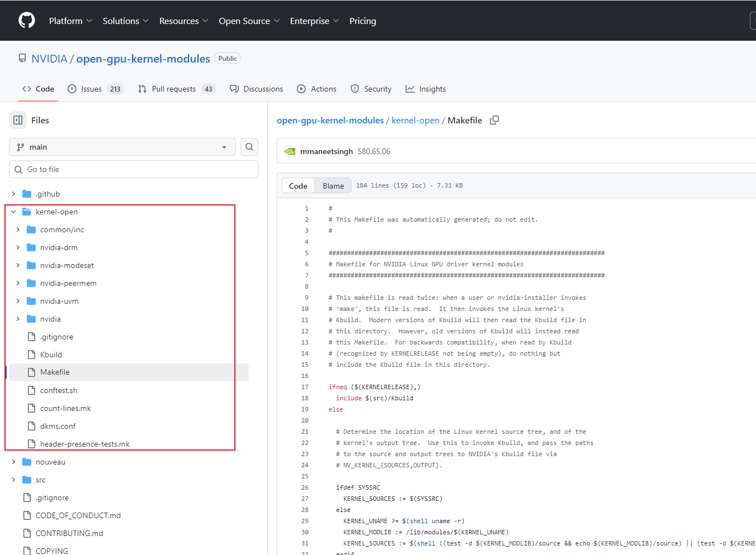
Task: Collapse the kernel-open folder chevron
Action: 13,212
